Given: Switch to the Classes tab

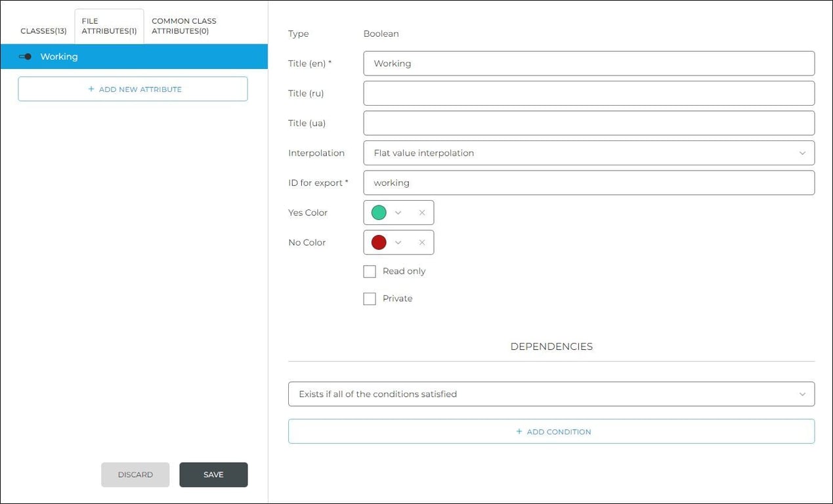Looking at the screenshot, I should 43,30.
